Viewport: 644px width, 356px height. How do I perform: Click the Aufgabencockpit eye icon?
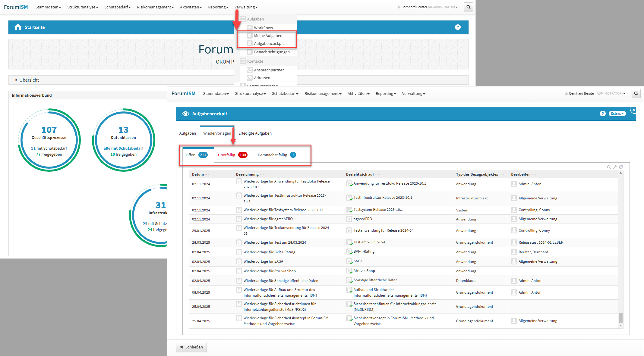(x=185, y=114)
